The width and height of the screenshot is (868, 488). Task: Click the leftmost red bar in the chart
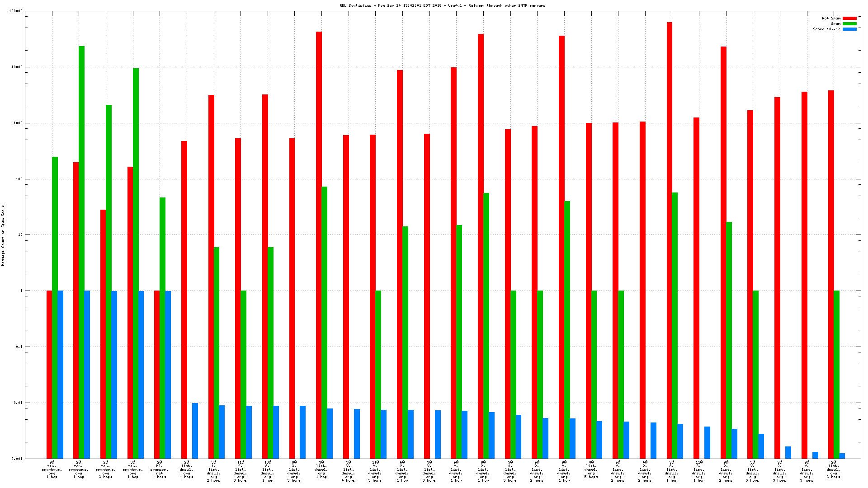(49, 374)
